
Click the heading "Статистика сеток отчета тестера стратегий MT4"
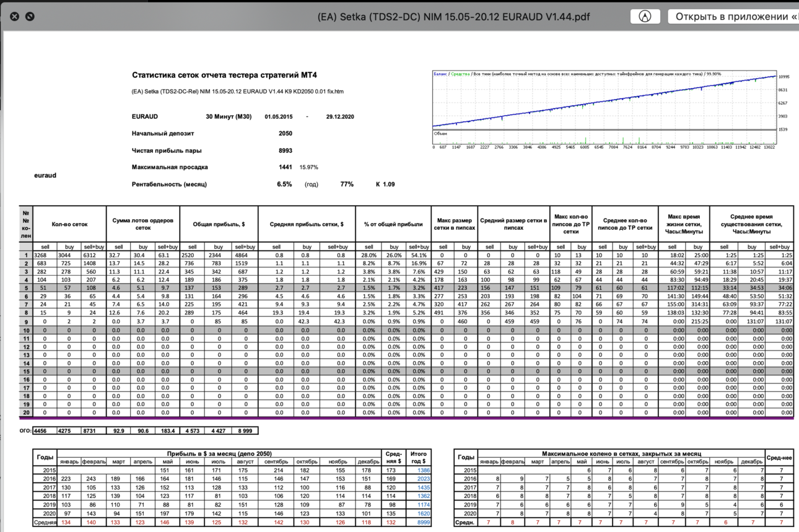(224, 75)
